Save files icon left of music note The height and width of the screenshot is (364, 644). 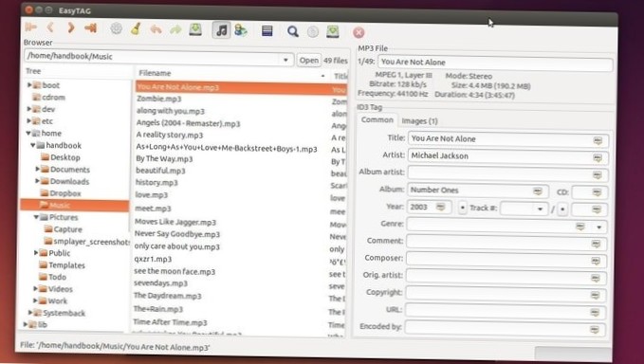click(195, 29)
